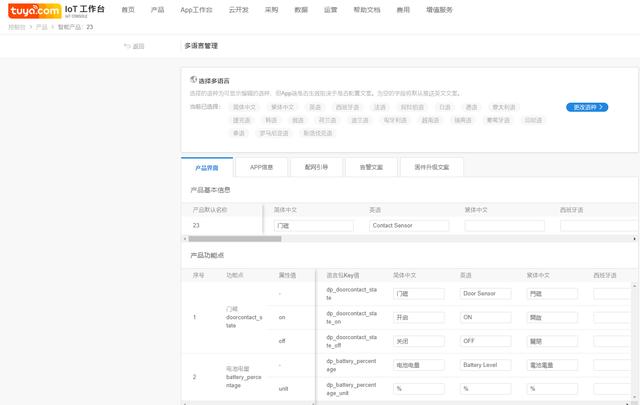
Task: Edit the English ON field
Action: pos(485,317)
